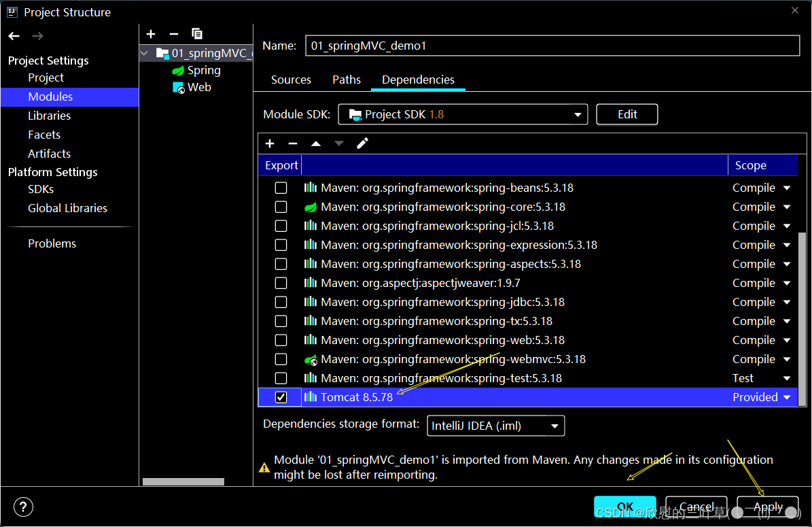
Task: Toggle export for spring-jdbc
Action: click(x=281, y=302)
